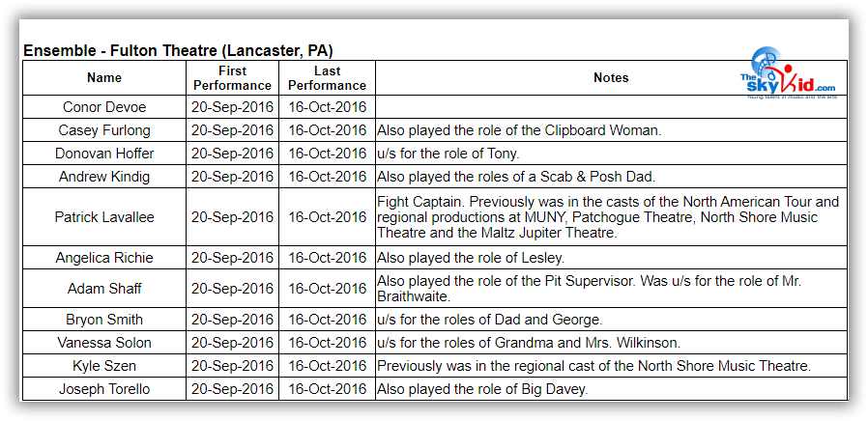Viewport: 868px width, 421px height.
Task: Select the Angelica Richie name cell
Action: (104, 258)
